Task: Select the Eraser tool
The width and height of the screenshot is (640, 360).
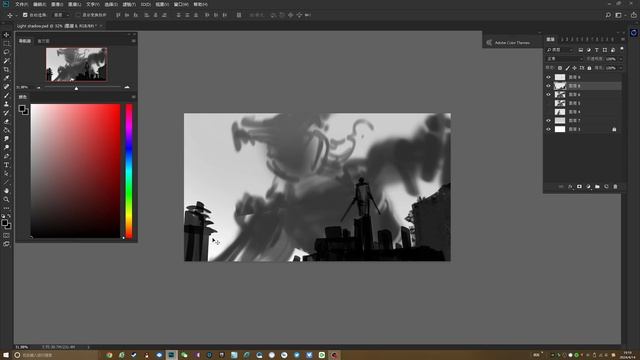Action: click(x=6, y=122)
